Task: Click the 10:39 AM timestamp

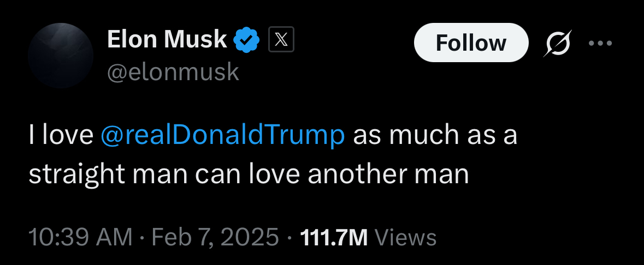Action: (x=80, y=237)
